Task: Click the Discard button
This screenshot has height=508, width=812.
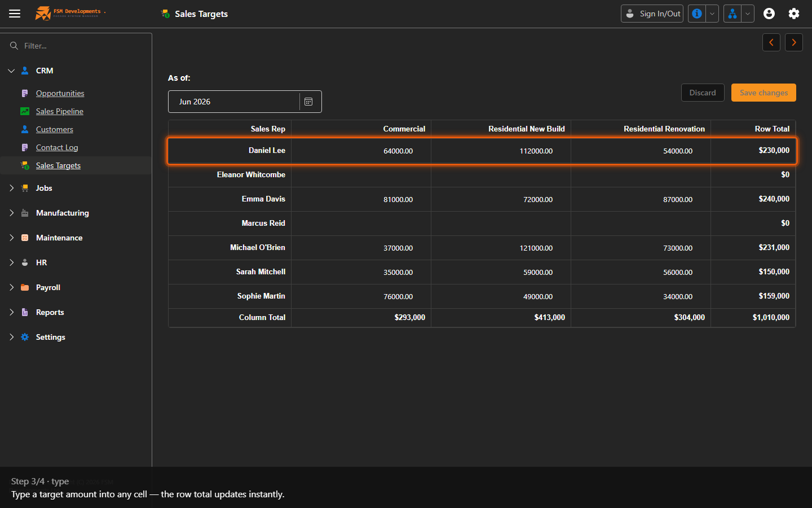Action: tap(703, 93)
